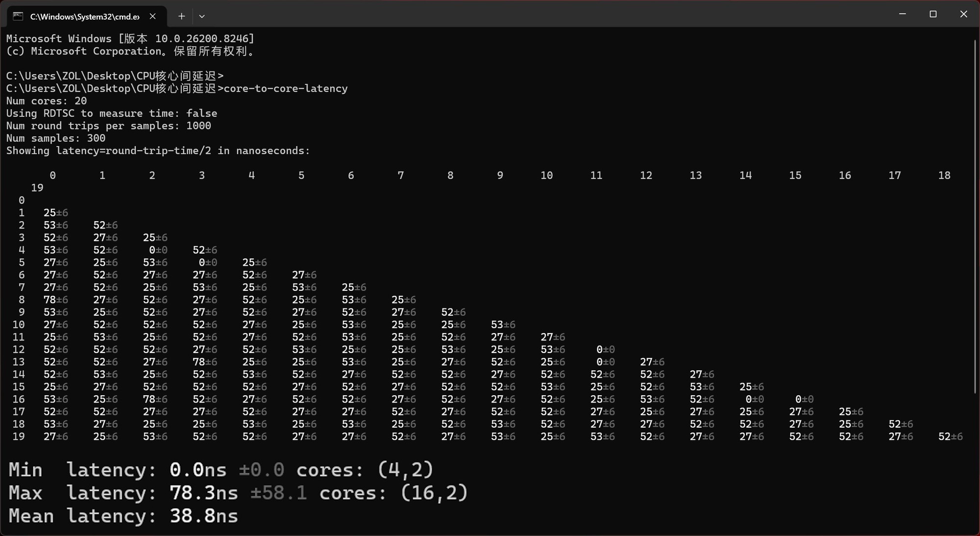The height and width of the screenshot is (536, 980).
Task: Click the 0±0 value in row 12
Action: coord(606,350)
